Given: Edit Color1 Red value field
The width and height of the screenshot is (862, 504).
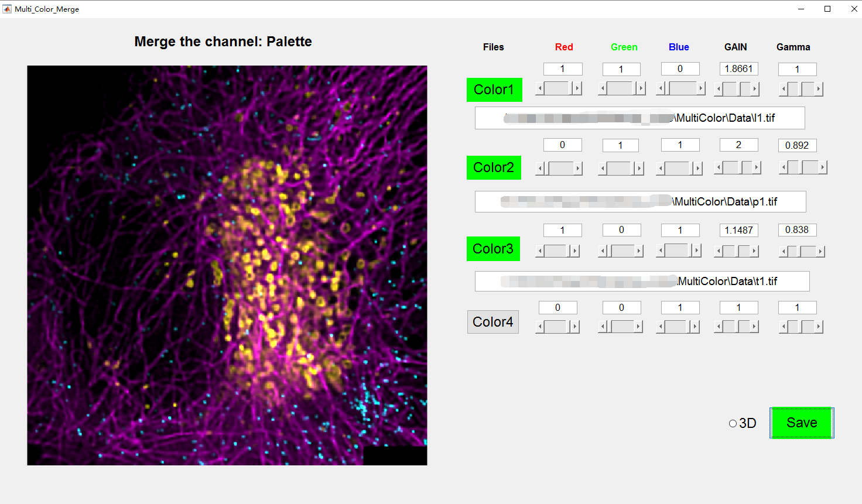Looking at the screenshot, I should (563, 69).
